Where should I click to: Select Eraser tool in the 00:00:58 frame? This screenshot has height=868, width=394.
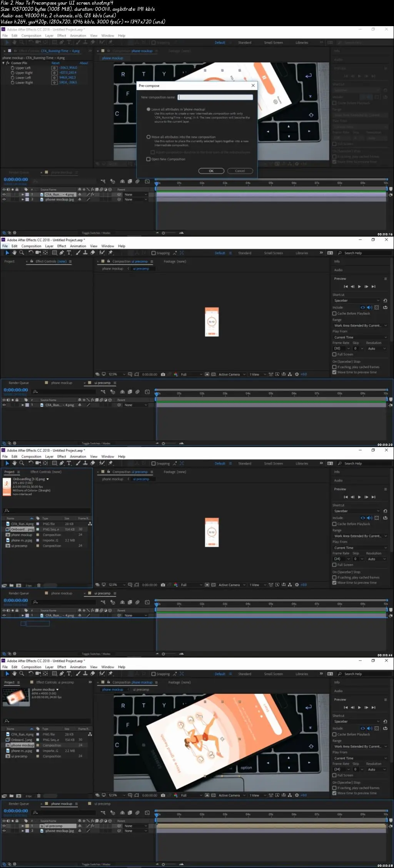(92, 674)
